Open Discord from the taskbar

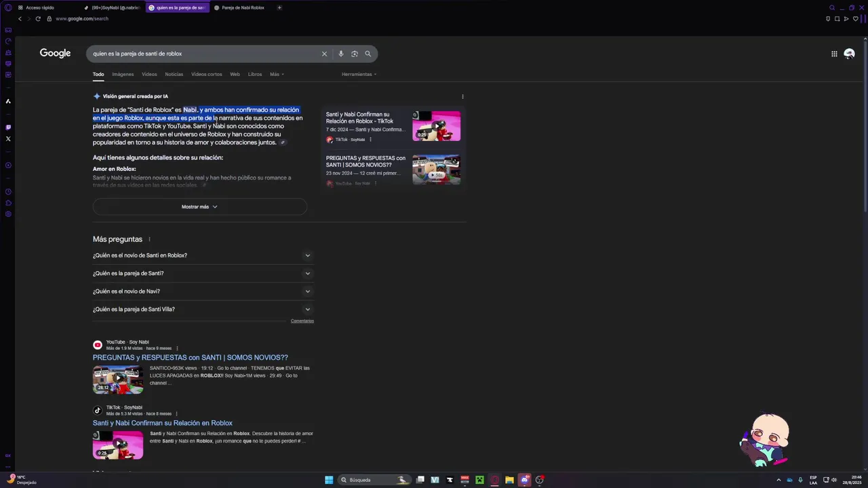(524, 480)
